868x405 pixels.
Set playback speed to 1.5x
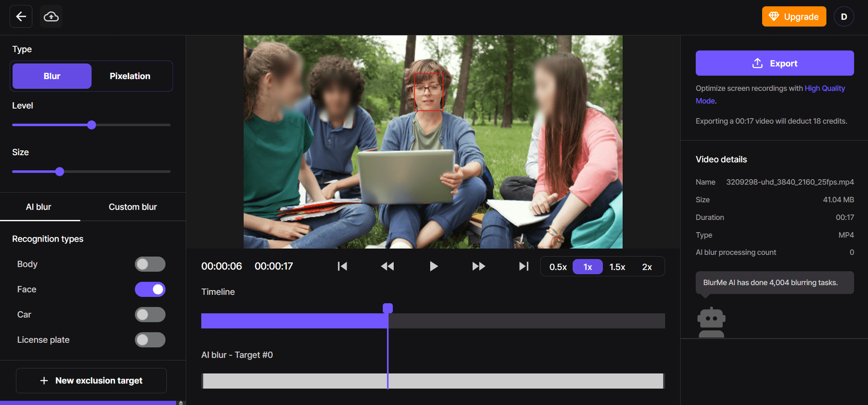tap(617, 267)
